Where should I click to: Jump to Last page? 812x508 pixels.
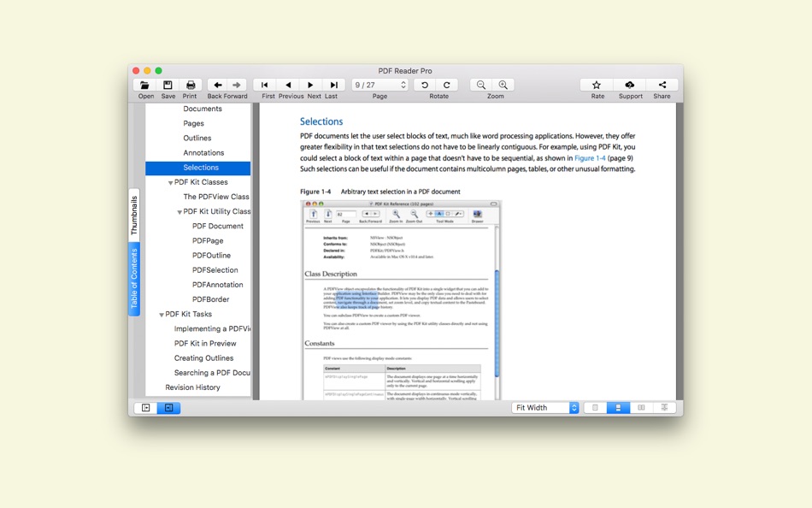point(333,85)
